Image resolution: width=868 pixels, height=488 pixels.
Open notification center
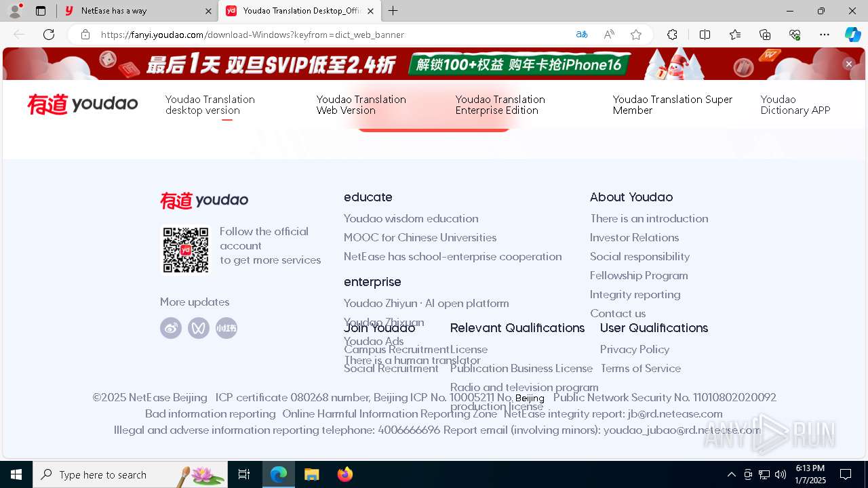846,474
